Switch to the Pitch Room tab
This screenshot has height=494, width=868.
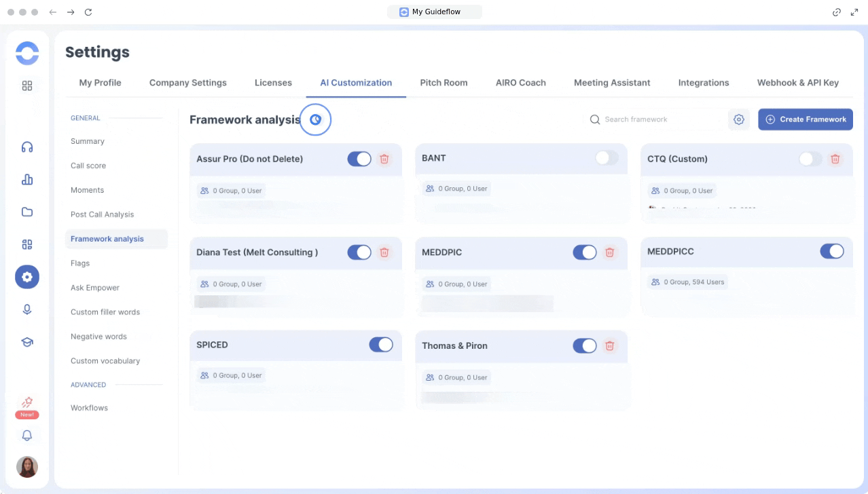click(x=444, y=83)
